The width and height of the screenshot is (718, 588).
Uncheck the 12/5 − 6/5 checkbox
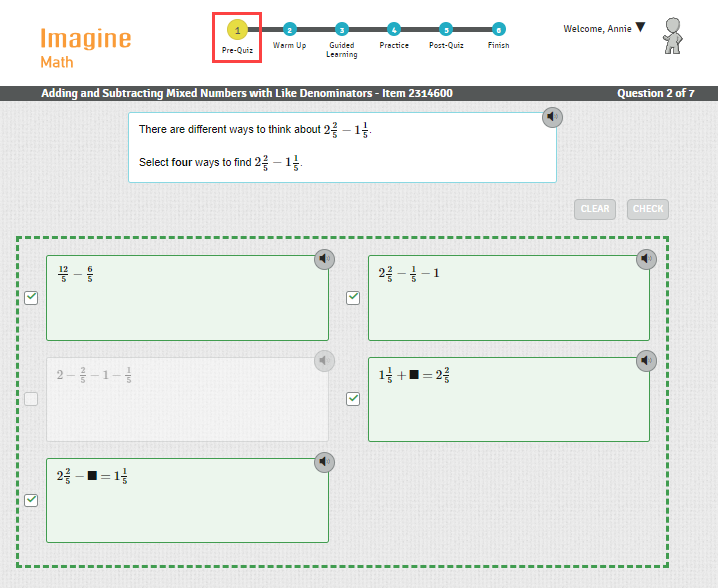(31, 298)
